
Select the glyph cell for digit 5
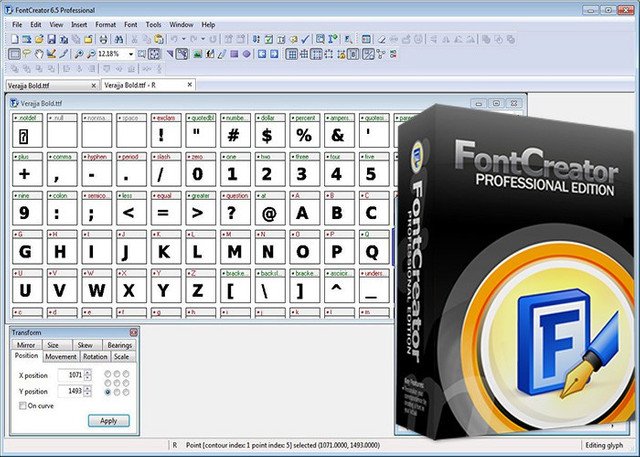coord(374,169)
